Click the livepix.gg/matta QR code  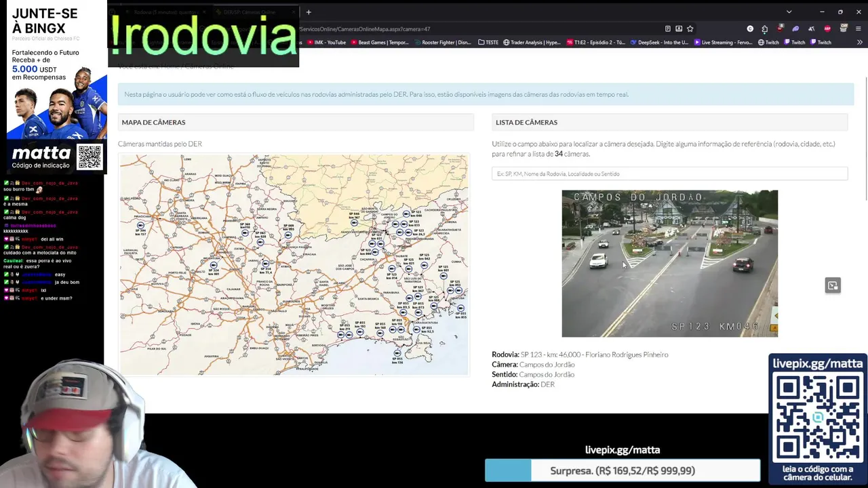(x=818, y=418)
